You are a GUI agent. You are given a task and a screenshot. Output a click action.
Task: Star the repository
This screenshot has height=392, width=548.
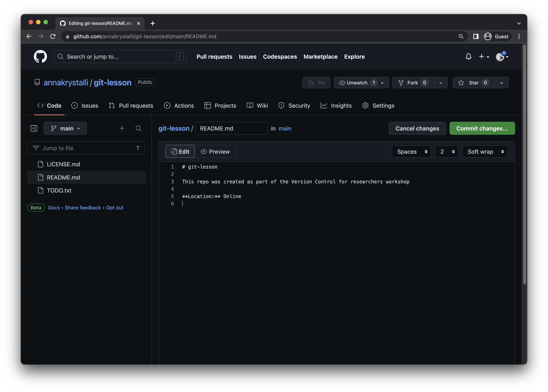click(474, 83)
